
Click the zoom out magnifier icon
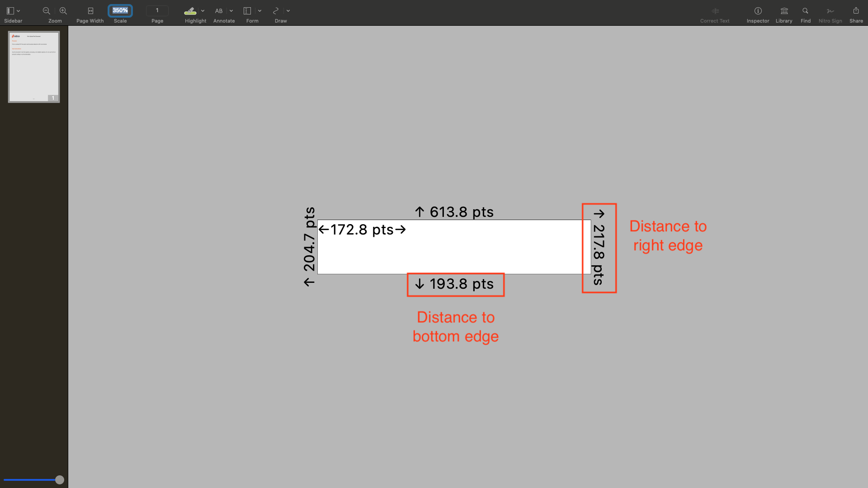(46, 11)
